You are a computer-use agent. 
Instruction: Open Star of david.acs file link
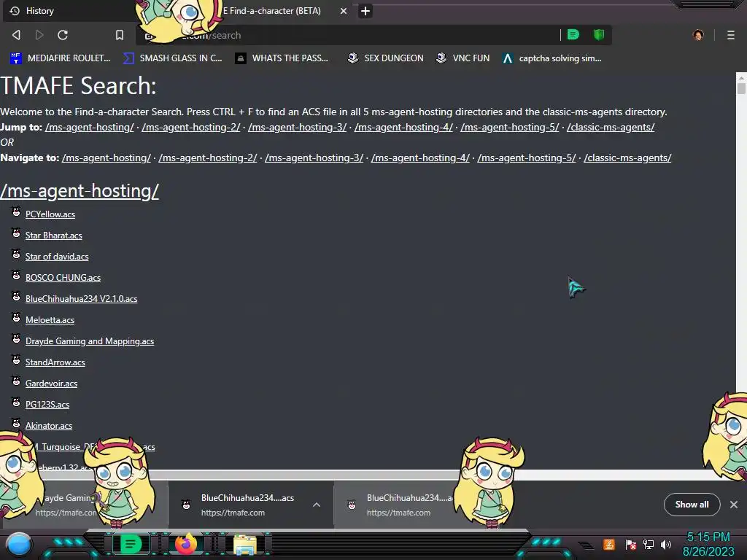(x=57, y=256)
